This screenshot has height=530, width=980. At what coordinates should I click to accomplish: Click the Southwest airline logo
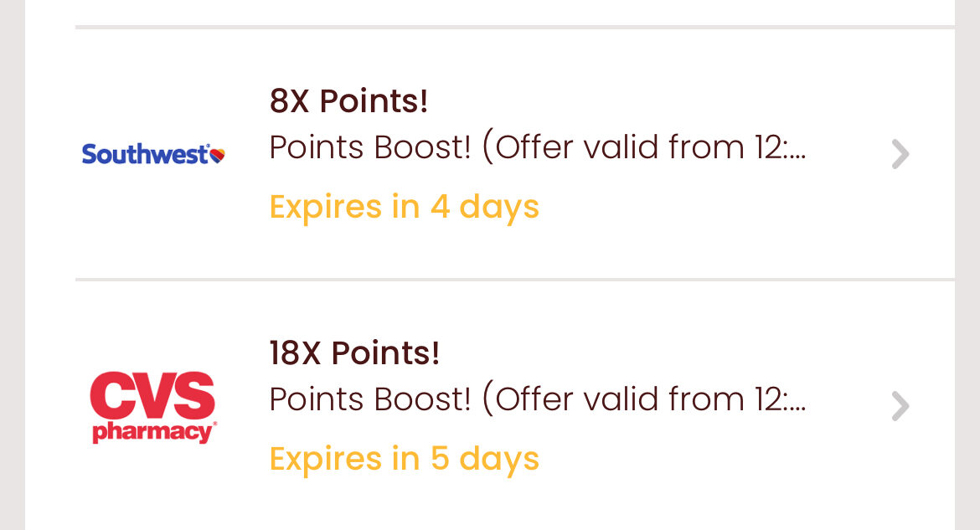click(153, 154)
